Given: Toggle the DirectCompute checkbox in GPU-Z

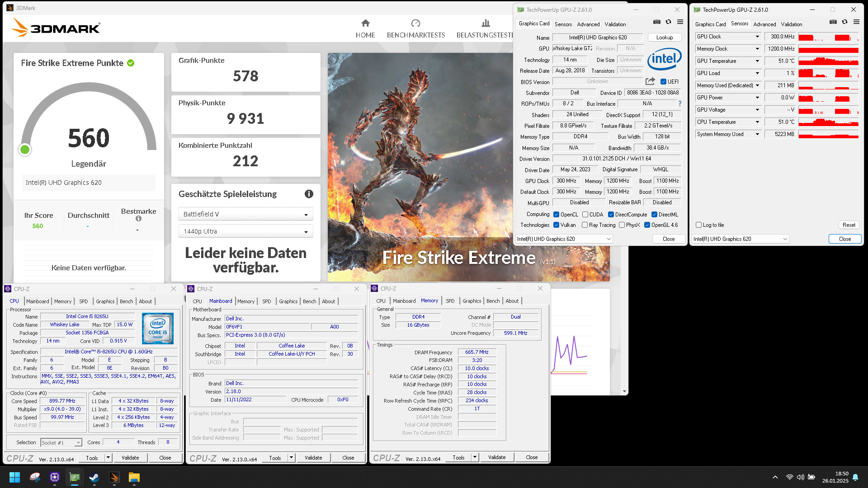Looking at the screenshot, I should point(611,215).
